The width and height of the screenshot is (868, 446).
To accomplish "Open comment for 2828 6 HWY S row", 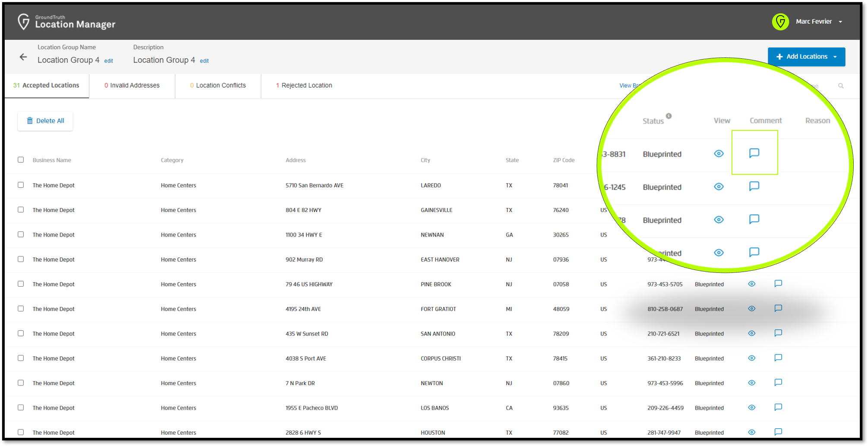I will click(x=778, y=432).
